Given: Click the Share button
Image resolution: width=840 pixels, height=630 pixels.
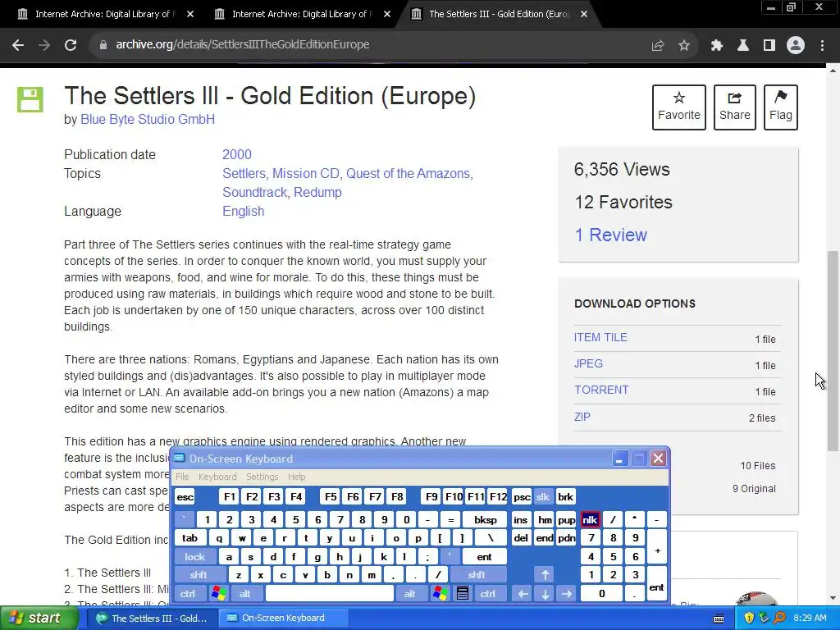Looking at the screenshot, I should [734, 107].
